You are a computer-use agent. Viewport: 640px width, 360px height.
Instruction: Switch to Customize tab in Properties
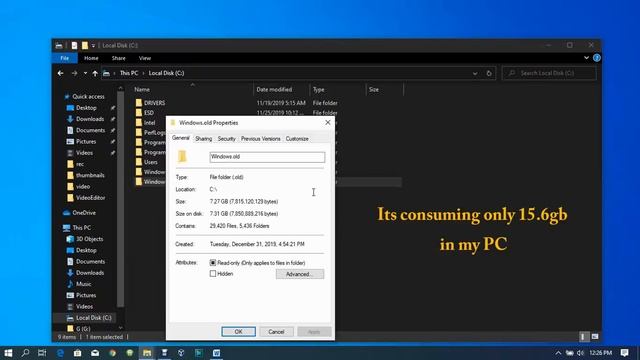pos(297,139)
